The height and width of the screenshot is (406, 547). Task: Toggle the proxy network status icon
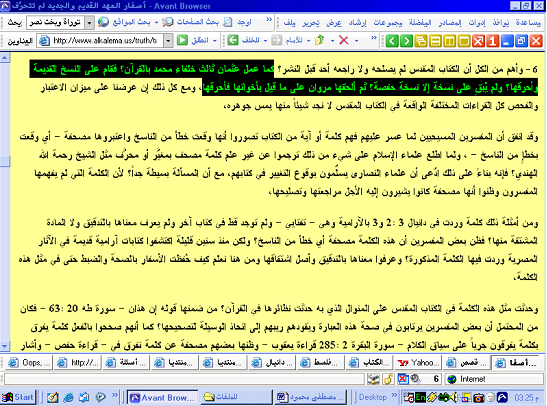(x=373, y=379)
